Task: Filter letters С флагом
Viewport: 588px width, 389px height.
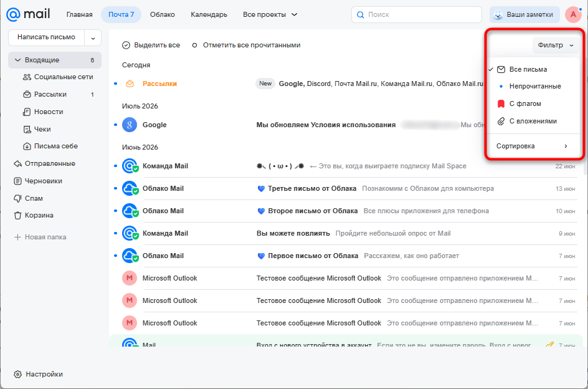Action: 533,103
